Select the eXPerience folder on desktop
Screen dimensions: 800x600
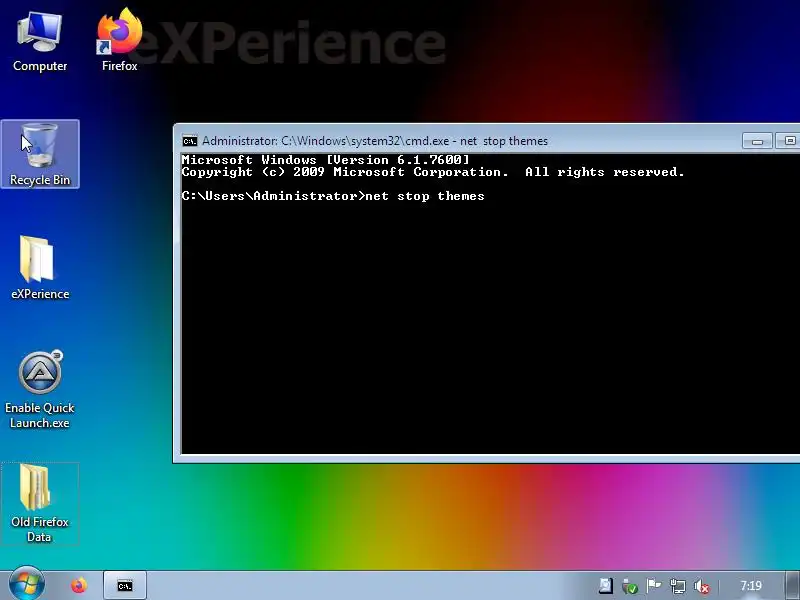40,267
